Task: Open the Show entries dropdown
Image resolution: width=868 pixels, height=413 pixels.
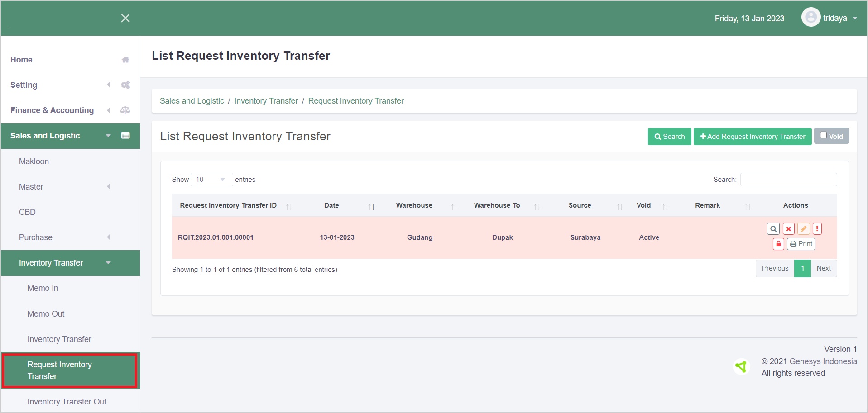Action: (x=211, y=179)
